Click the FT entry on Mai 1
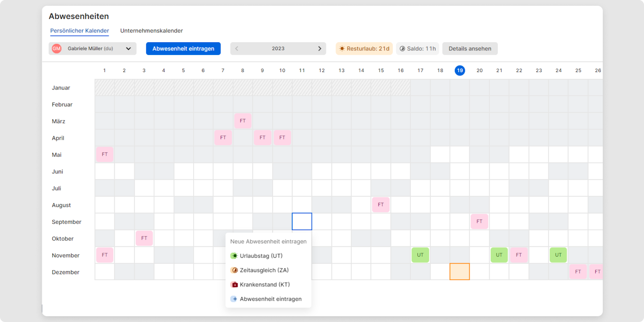This screenshot has height=322, width=644. pyautogui.click(x=105, y=154)
